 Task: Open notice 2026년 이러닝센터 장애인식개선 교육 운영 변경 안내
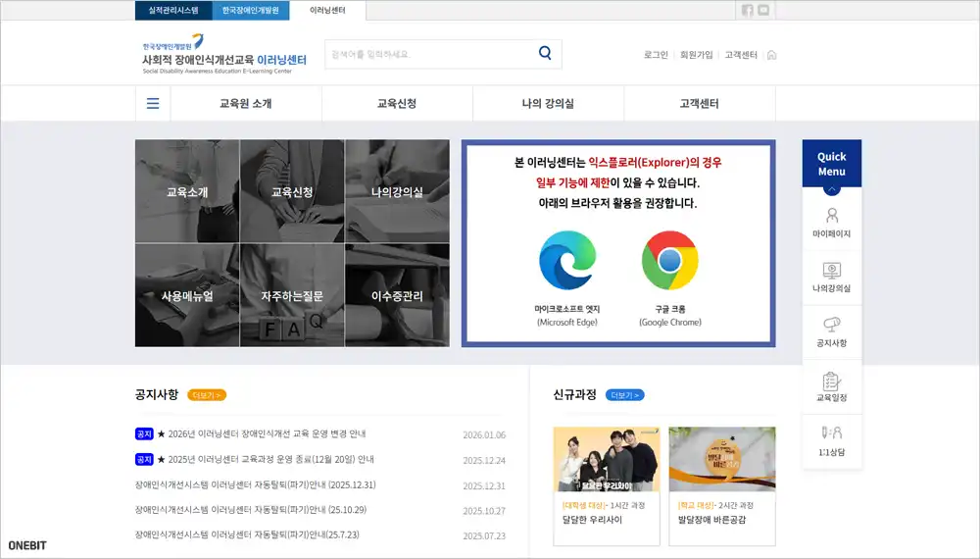267,433
